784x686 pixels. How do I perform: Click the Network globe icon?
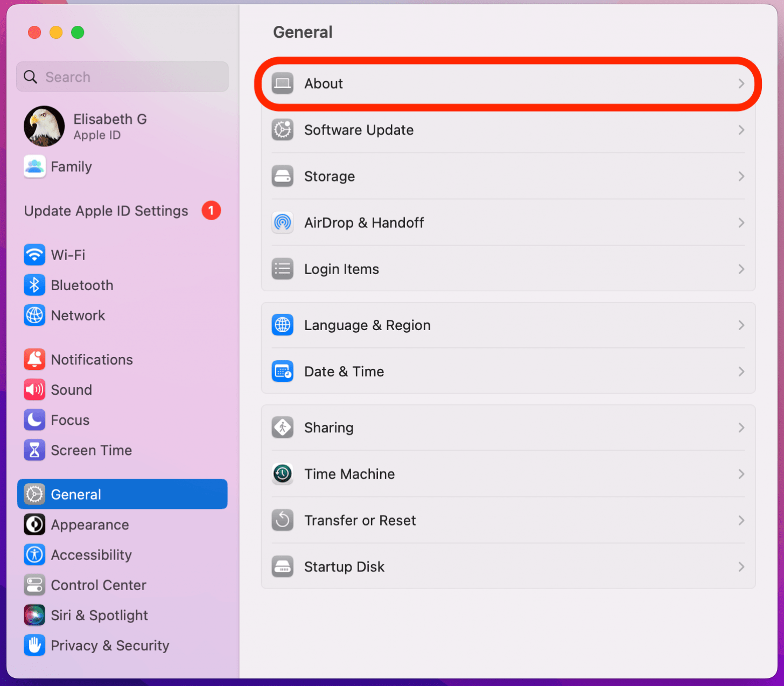point(34,315)
